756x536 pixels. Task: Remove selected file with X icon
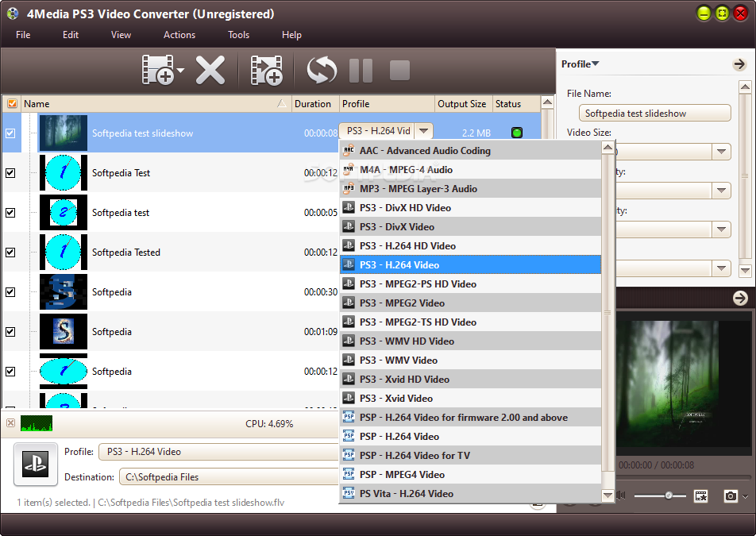(x=210, y=70)
